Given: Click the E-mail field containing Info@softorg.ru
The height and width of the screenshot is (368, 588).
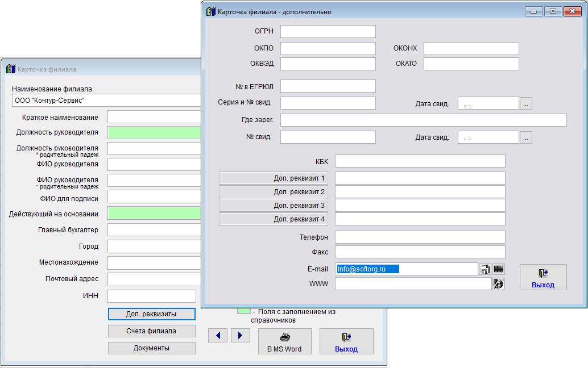Looking at the screenshot, I should pos(407,269).
